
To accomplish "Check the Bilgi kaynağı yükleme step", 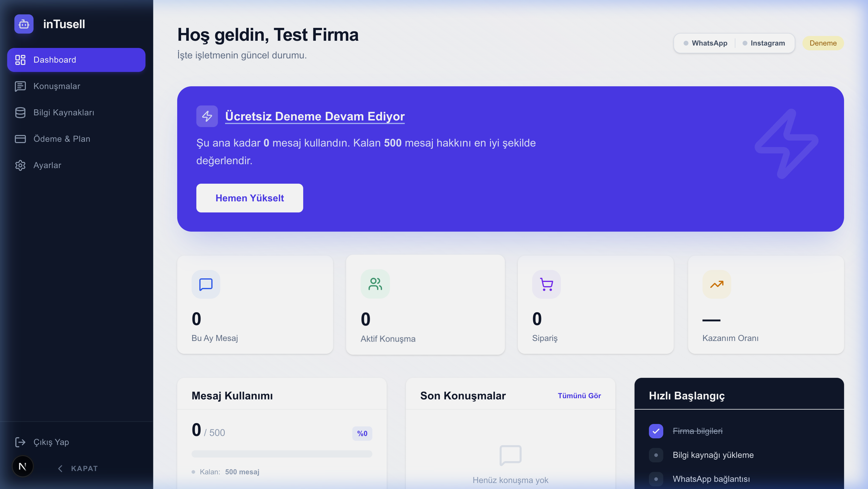I will [656, 455].
